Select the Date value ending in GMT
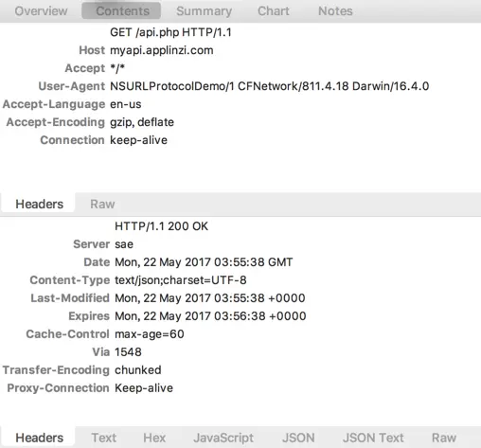The image size is (481, 448). click(x=204, y=262)
